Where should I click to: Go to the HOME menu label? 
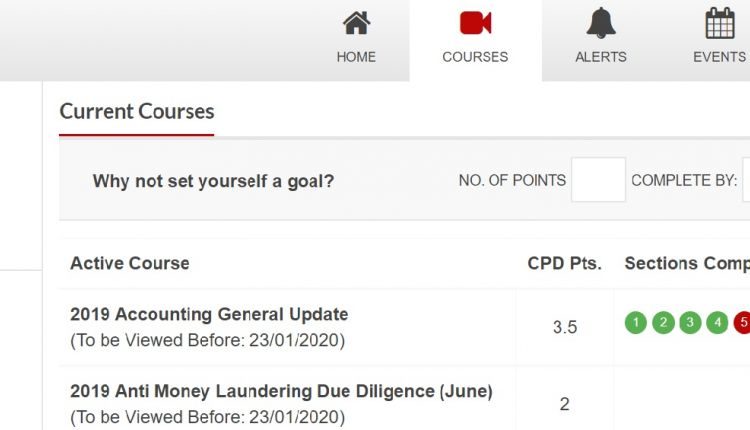(x=356, y=57)
